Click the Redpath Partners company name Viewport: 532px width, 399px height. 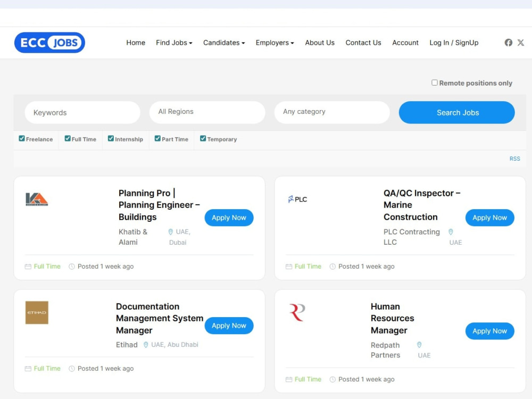tap(385, 350)
